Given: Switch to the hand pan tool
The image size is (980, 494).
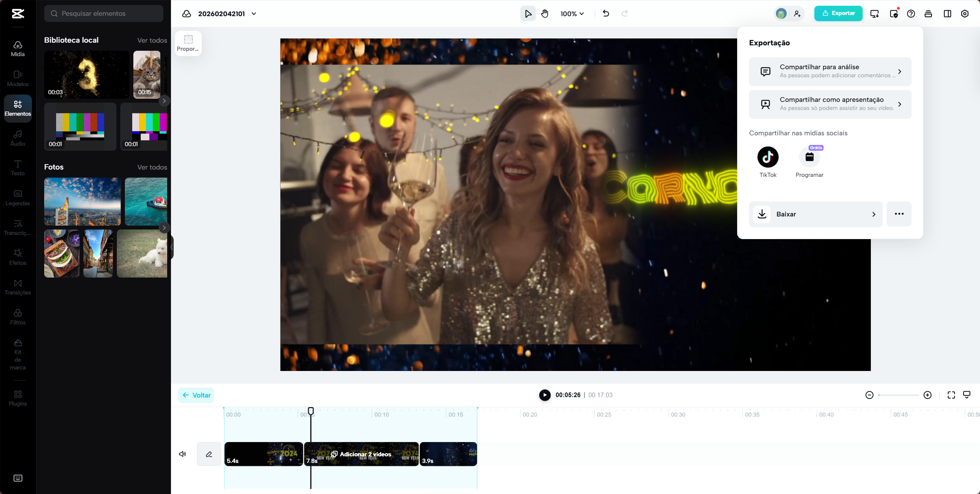Looking at the screenshot, I should point(545,13).
